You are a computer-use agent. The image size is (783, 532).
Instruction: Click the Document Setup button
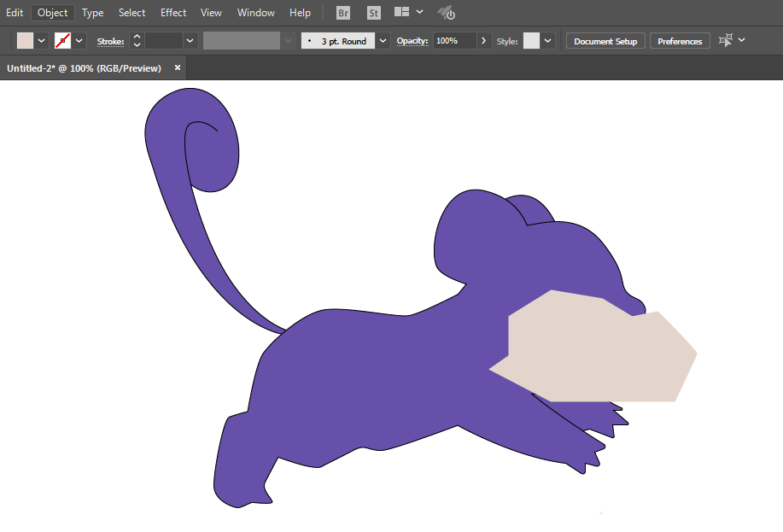click(605, 41)
